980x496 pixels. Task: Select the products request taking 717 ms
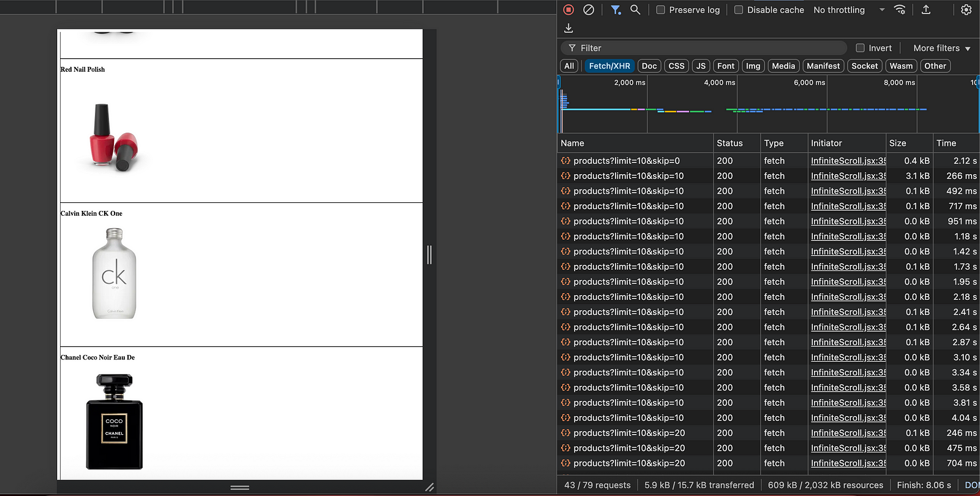tap(628, 206)
